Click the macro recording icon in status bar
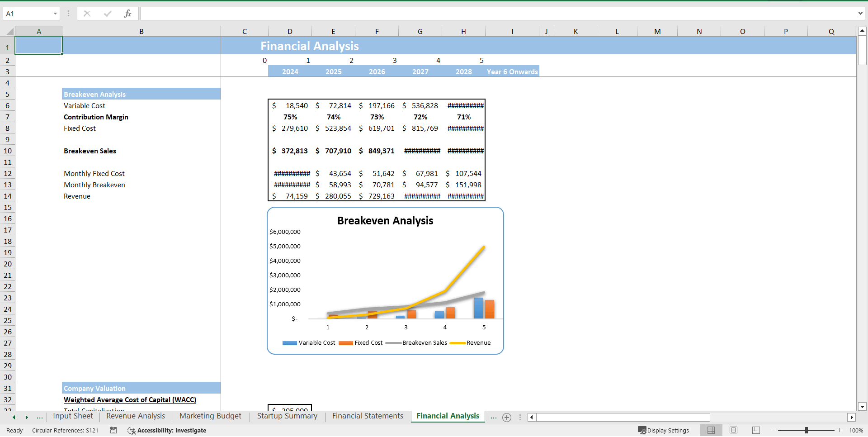868x437 pixels. point(113,430)
